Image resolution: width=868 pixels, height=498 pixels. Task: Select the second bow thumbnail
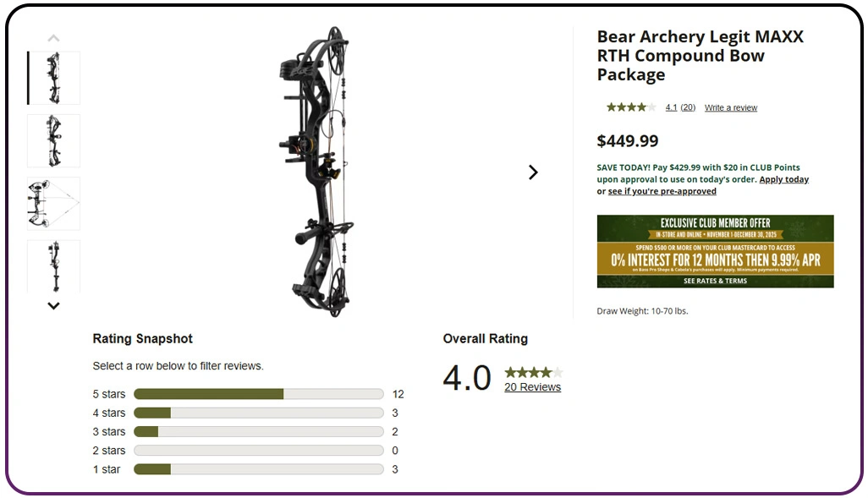pyautogui.click(x=54, y=140)
